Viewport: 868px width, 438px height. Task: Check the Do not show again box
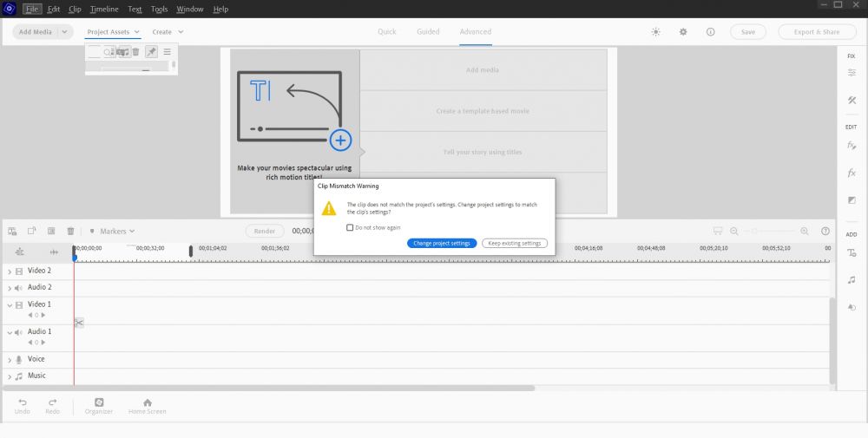349,227
